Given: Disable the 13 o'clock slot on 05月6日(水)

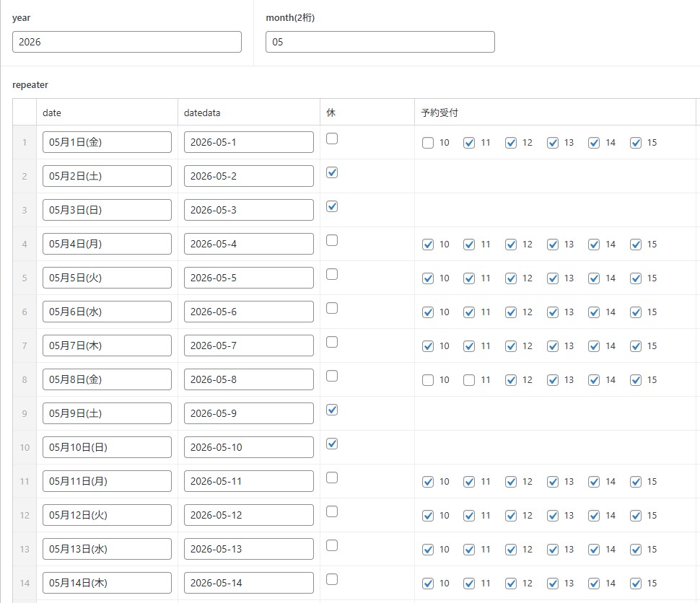Looking at the screenshot, I should (553, 312).
